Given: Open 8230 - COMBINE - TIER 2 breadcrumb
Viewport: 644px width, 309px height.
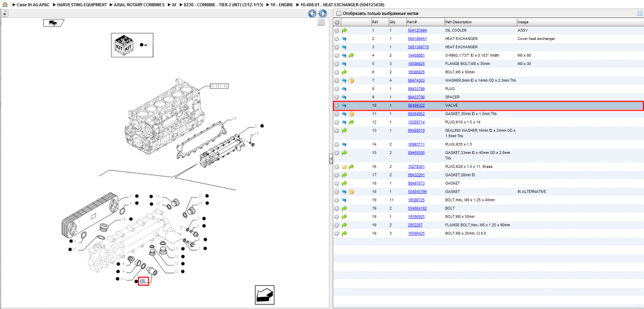Looking at the screenshot, I should click(225, 5).
